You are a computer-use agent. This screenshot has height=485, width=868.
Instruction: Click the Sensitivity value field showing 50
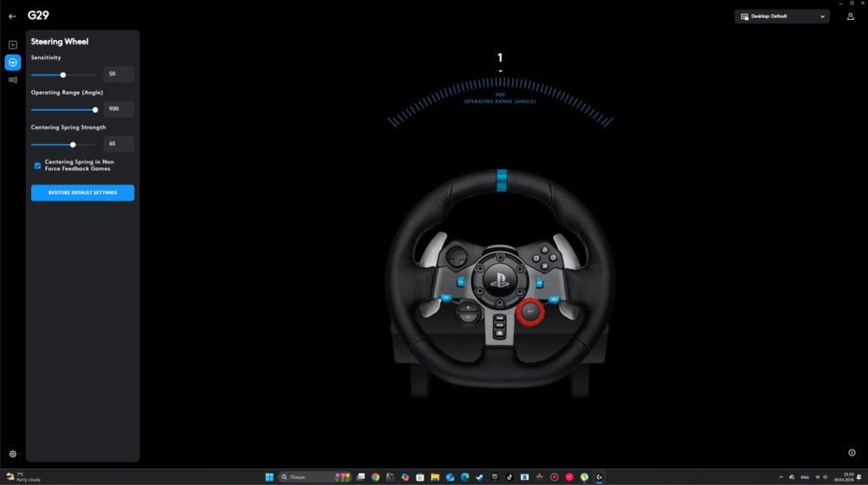tap(118, 74)
